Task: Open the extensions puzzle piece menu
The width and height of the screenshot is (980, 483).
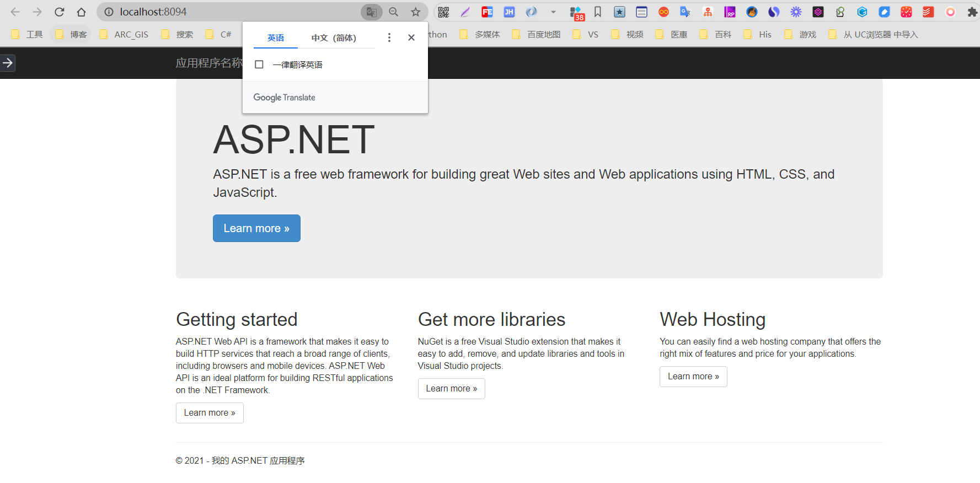Action: pos(972,12)
